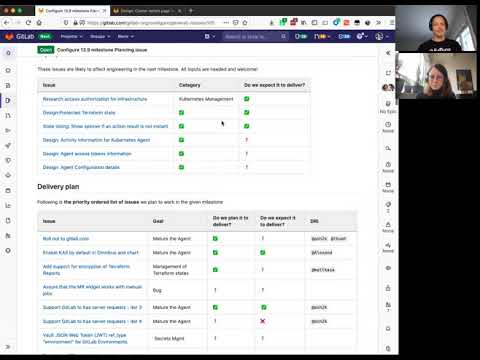The width and height of the screenshot is (480, 360).
Task: Open Analytics chart icon in sidebar
Action: point(8,205)
